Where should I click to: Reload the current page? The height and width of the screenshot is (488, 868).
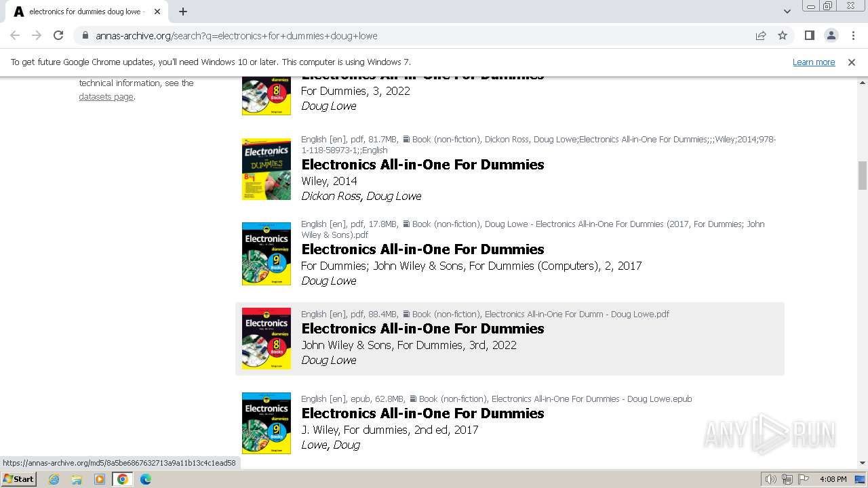(x=58, y=35)
